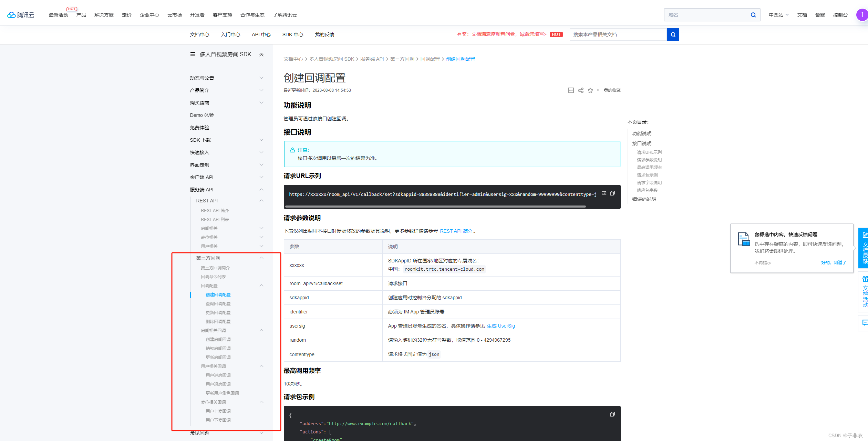Open the 产品 top menu
Screen dimensions: 868x441
[81, 15]
